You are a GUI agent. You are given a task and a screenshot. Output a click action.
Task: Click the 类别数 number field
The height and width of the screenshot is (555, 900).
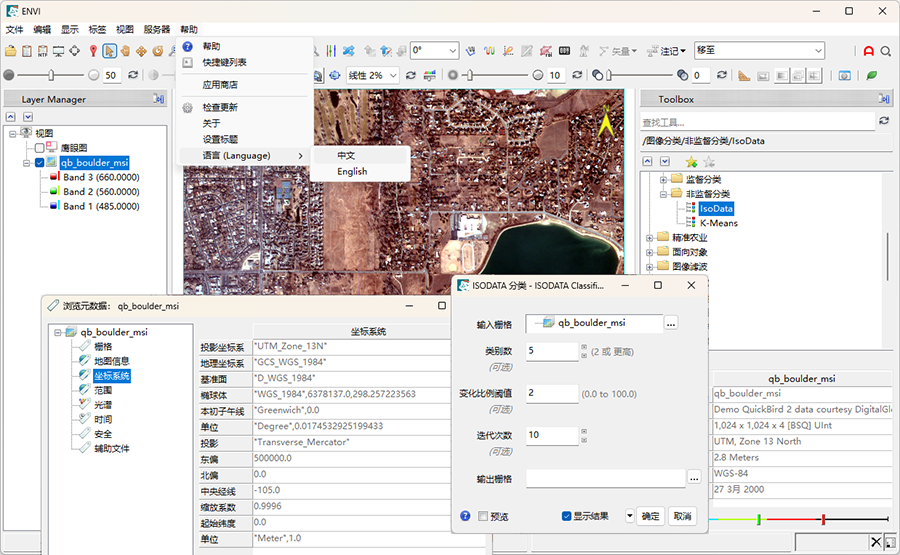tap(552, 351)
